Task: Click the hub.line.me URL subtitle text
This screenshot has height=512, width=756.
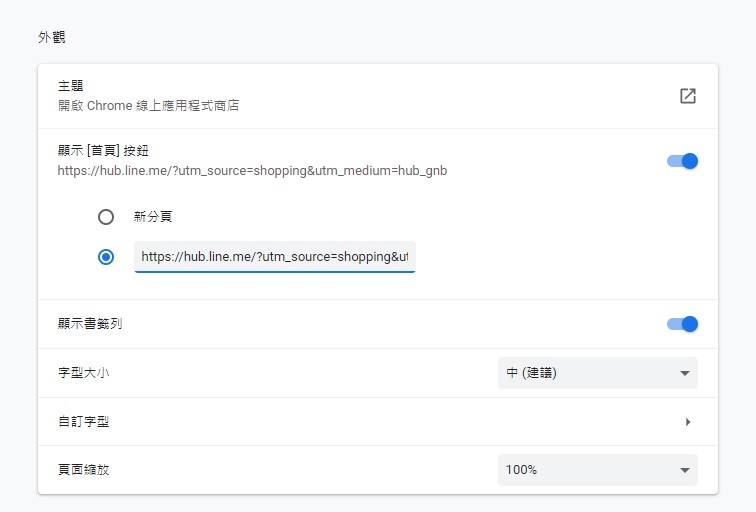Action: pos(252,171)
